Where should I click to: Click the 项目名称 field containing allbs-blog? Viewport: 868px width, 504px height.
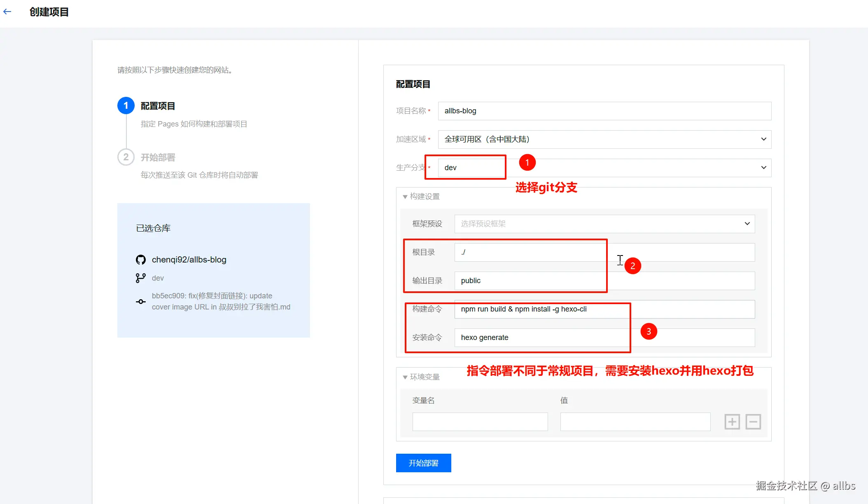[x=604, y=111]
